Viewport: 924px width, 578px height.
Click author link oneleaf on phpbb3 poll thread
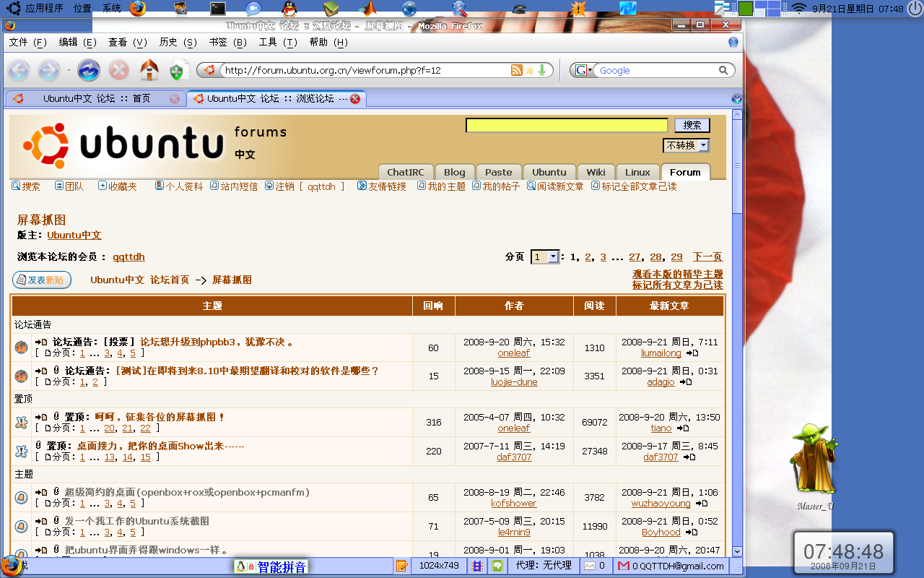513,353
